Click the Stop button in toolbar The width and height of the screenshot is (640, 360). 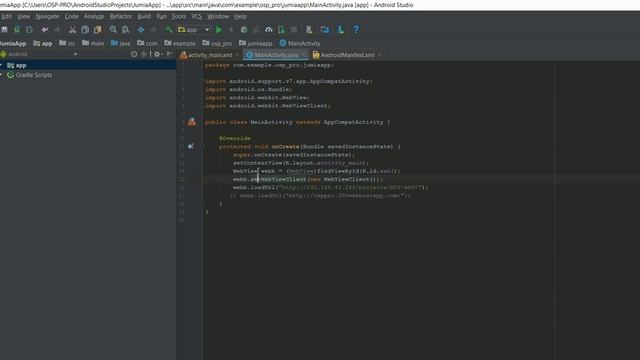(293, 29)
